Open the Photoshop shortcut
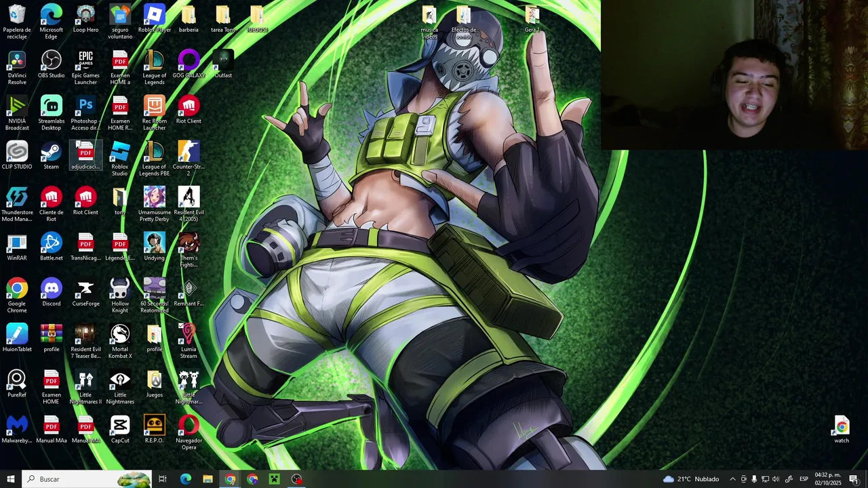The height and width of the screenshot is (488, 868). pos(85,113)
